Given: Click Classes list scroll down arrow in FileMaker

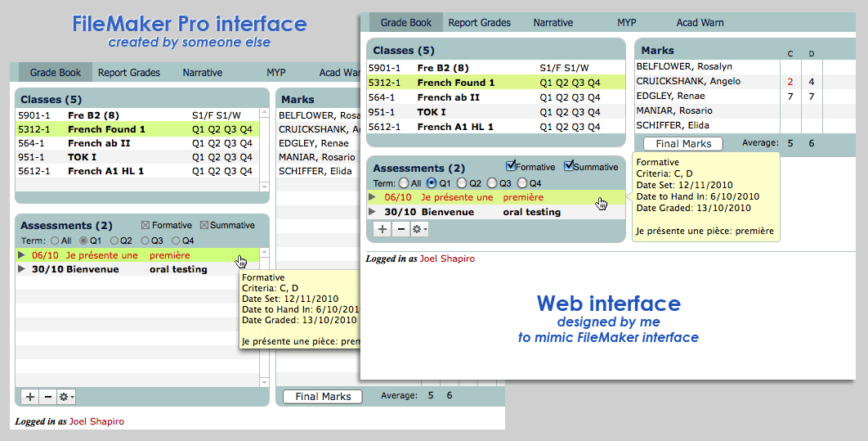Looking at the screenshot, I should point(264,187).
